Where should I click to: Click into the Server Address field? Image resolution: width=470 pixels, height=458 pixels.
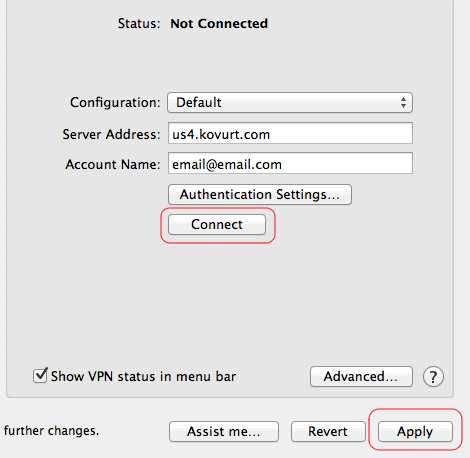[x=290, y=133]
